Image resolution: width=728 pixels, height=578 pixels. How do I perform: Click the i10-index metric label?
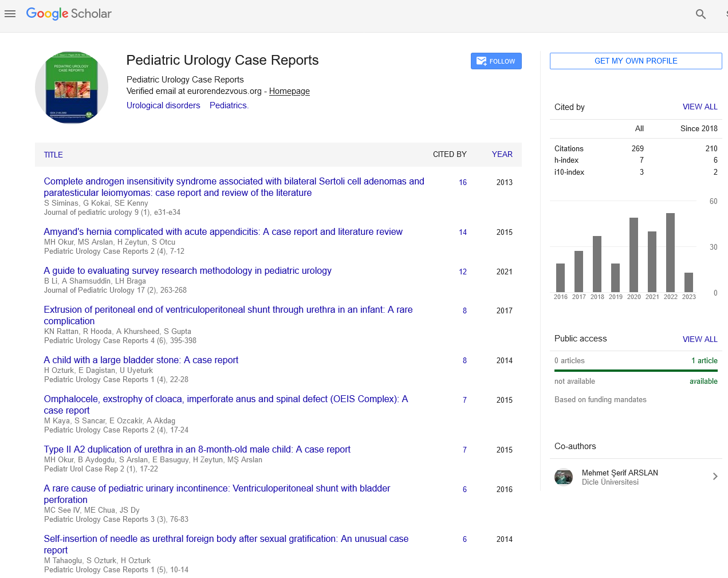click(x=569, y=172)
